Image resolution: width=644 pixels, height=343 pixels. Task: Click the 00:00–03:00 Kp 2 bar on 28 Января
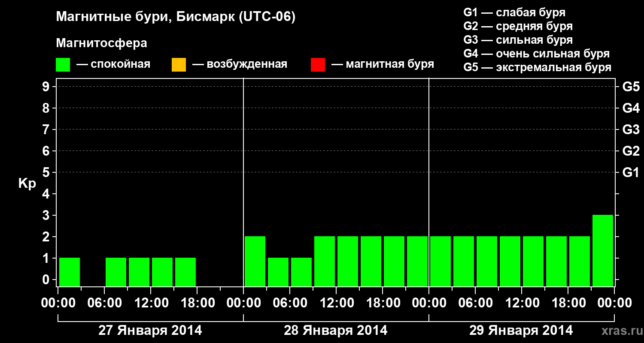[x=255, y=261]
